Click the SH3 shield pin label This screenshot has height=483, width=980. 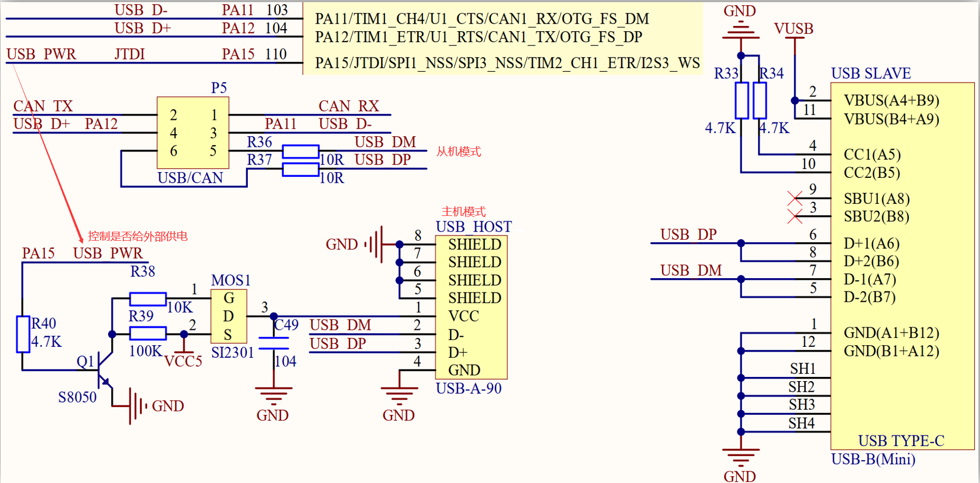(x=802, y=405)
